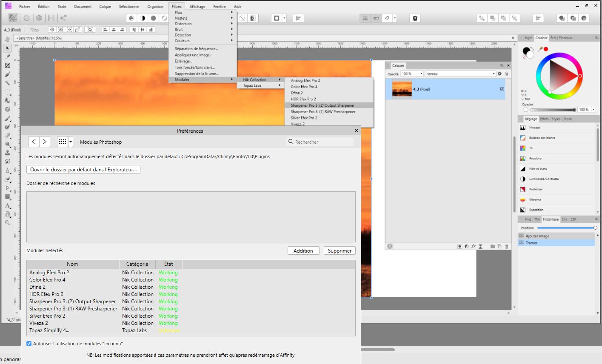
Task: Select the Move tool arrow in tools panel
Action: coord(7,48)
